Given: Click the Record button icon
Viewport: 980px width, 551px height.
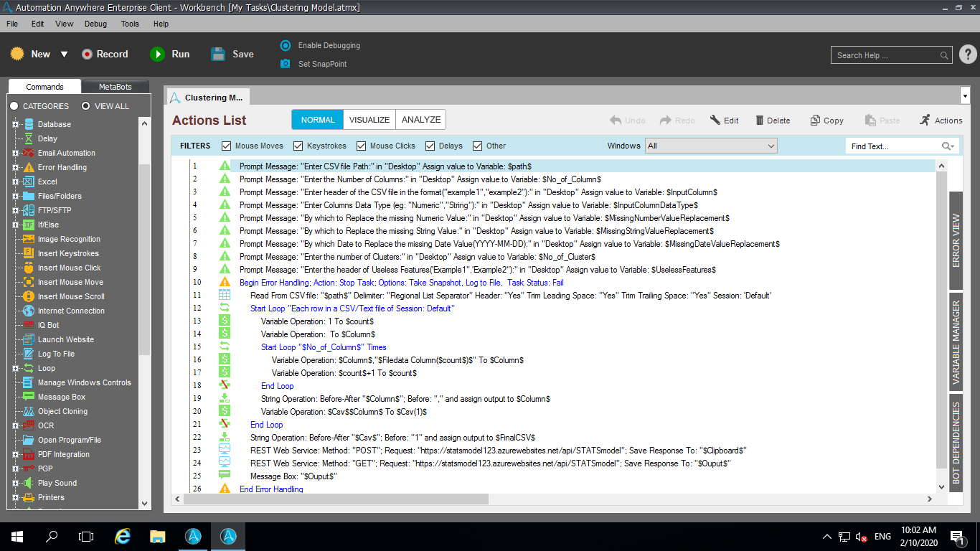Looking at the screenshot, I should click(x=87, y=54).
